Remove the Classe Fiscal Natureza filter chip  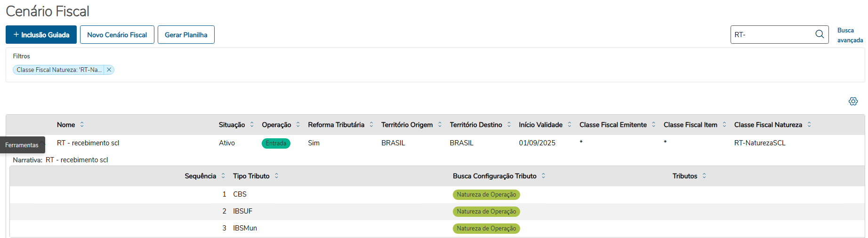tap(109, 70)
